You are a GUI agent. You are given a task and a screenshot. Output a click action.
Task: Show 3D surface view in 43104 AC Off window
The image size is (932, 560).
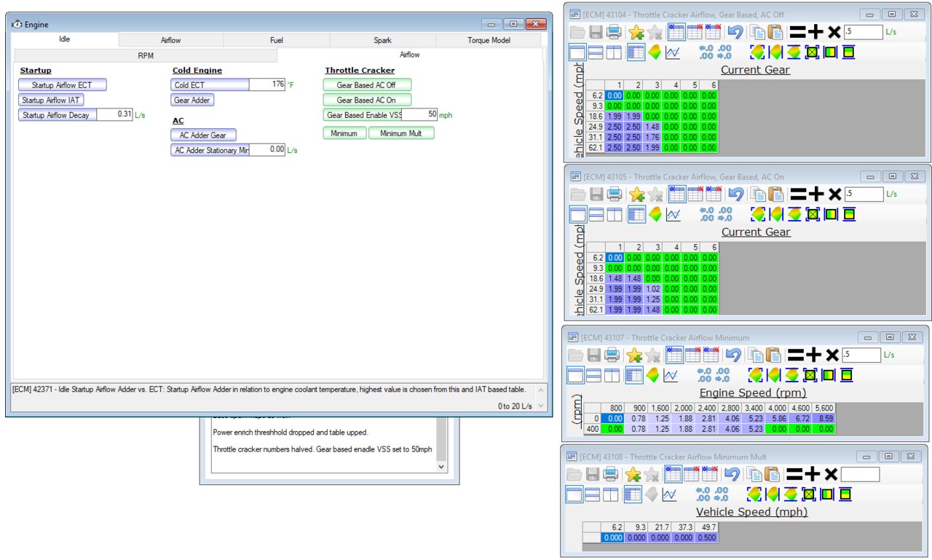[x=654, y=52]
